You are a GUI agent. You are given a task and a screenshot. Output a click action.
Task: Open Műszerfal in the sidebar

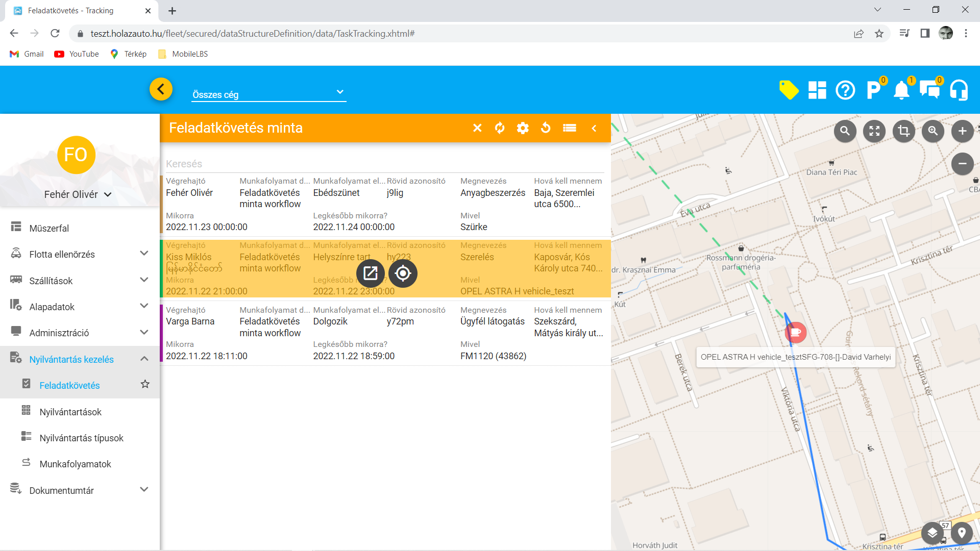pos(49,228)
